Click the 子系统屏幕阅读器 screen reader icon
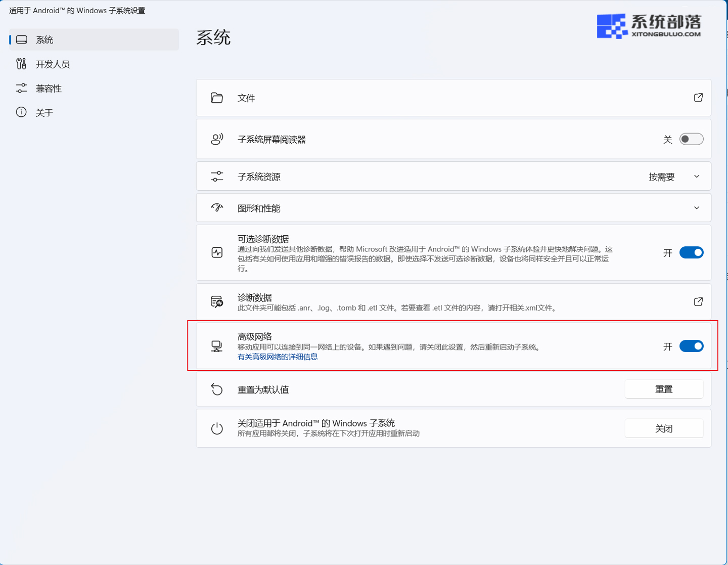Screen dimensions: 728x565 point(217,139)
